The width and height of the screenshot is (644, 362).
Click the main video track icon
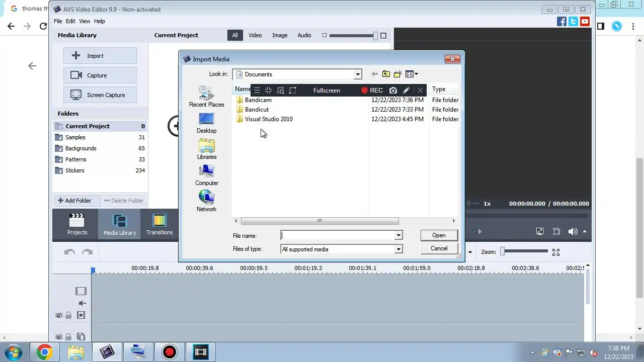[x=80, y=291]
